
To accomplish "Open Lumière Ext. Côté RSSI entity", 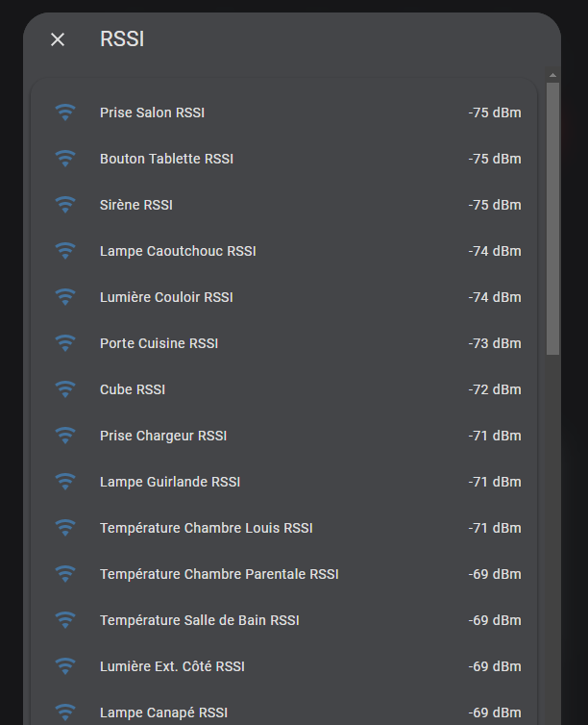I will (x=284, y=666).
